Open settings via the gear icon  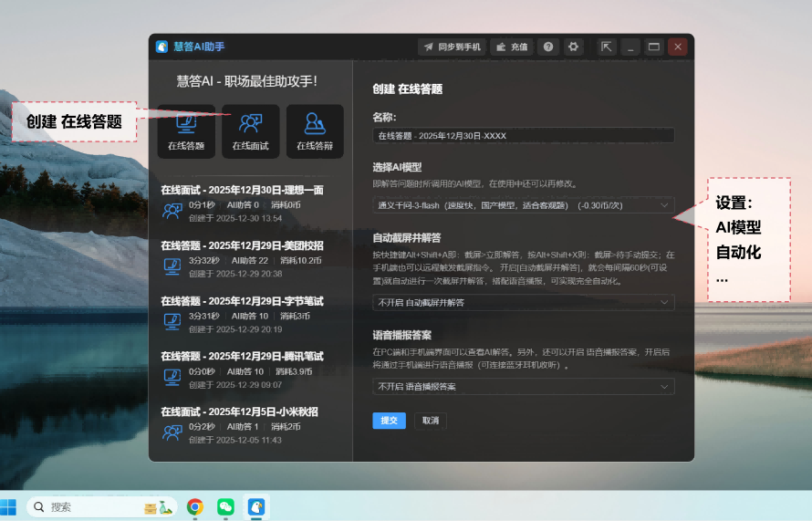point(573,47)
